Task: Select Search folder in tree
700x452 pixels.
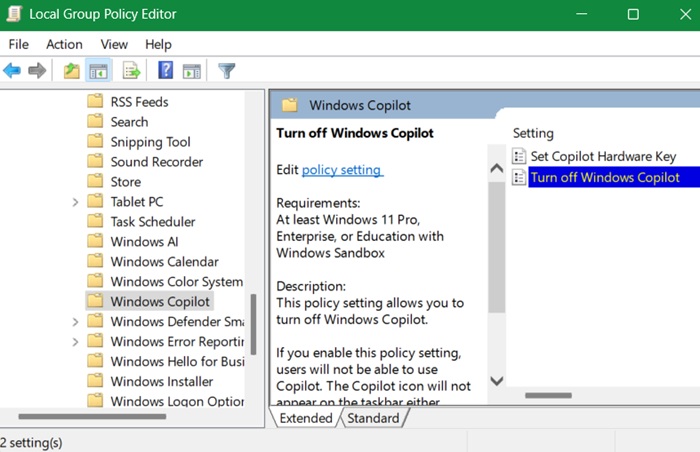Action: click(x=129, y=121)
